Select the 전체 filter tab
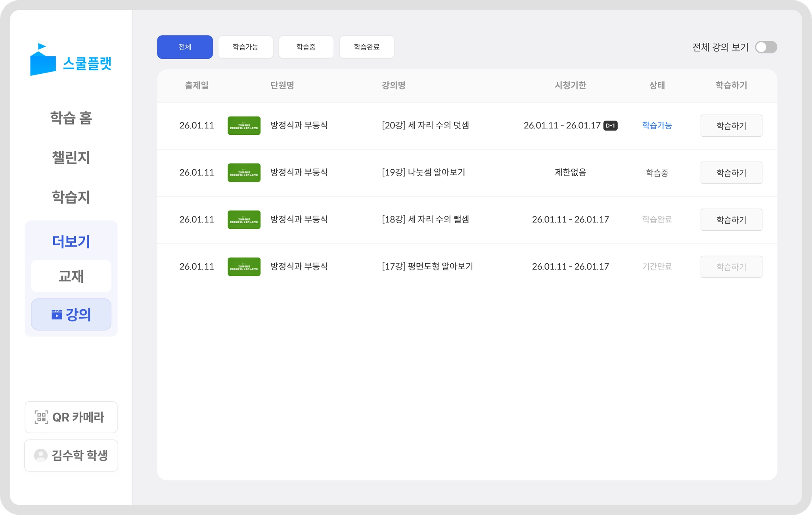The width and height of the screenshot is (812, 515). (185, 47)
